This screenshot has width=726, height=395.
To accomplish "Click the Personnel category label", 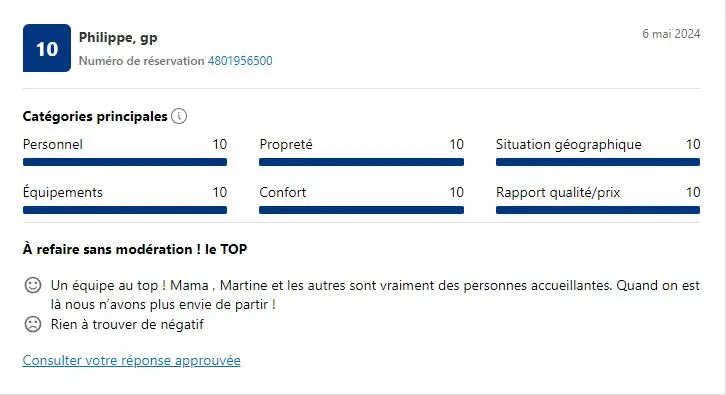I will [x=53, y=144].
